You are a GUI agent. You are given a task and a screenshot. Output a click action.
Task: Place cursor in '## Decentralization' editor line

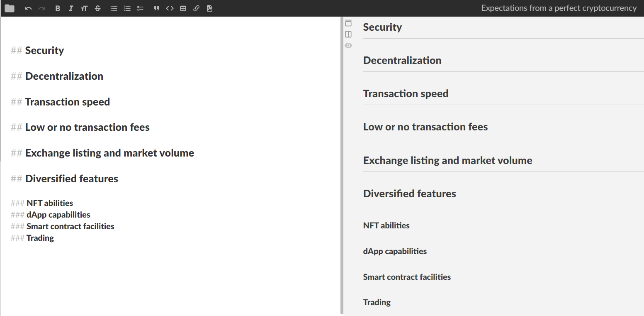pyautogui.click(x=57, y=76)
